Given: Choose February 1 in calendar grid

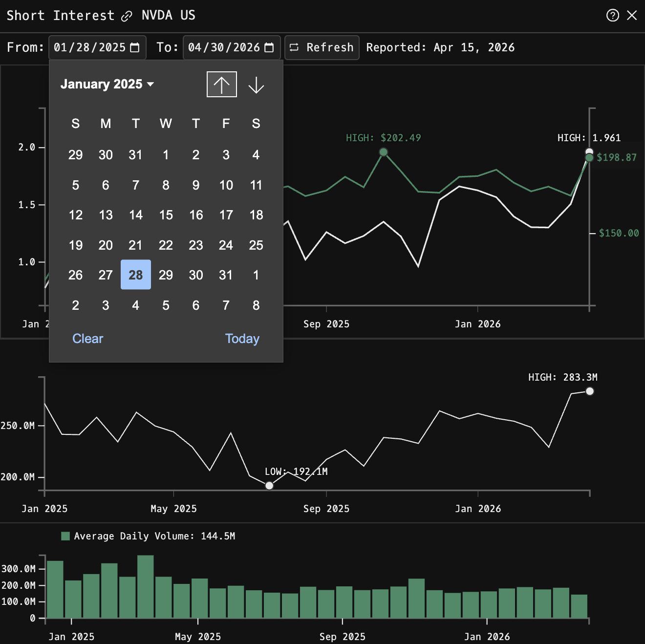Looking at the screenshot, I should pos(256,275).
